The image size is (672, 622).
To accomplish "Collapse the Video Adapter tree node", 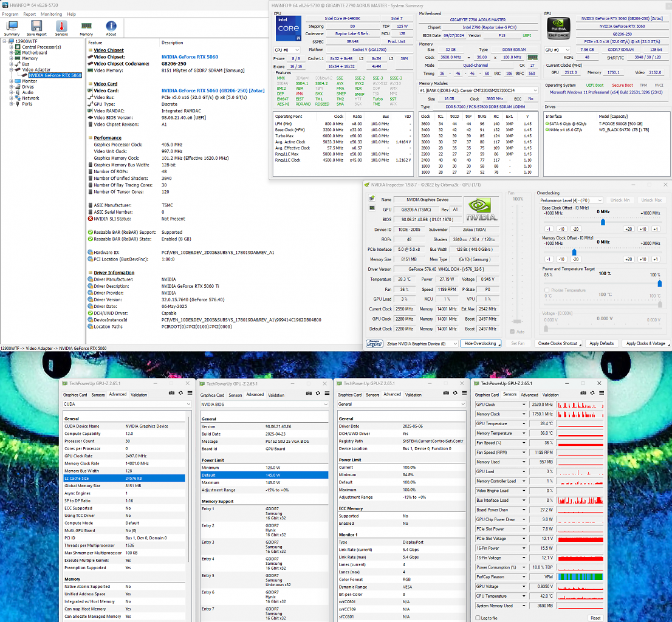I will pos(11,69).
